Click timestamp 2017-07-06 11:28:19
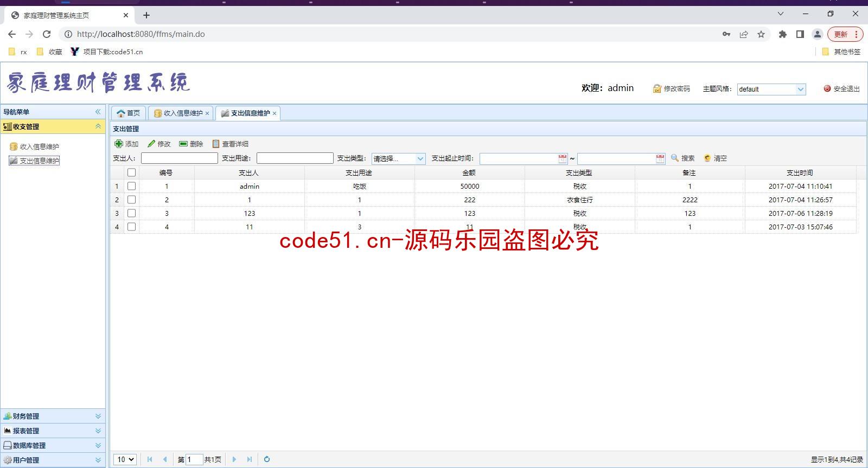 coord(800,213)
